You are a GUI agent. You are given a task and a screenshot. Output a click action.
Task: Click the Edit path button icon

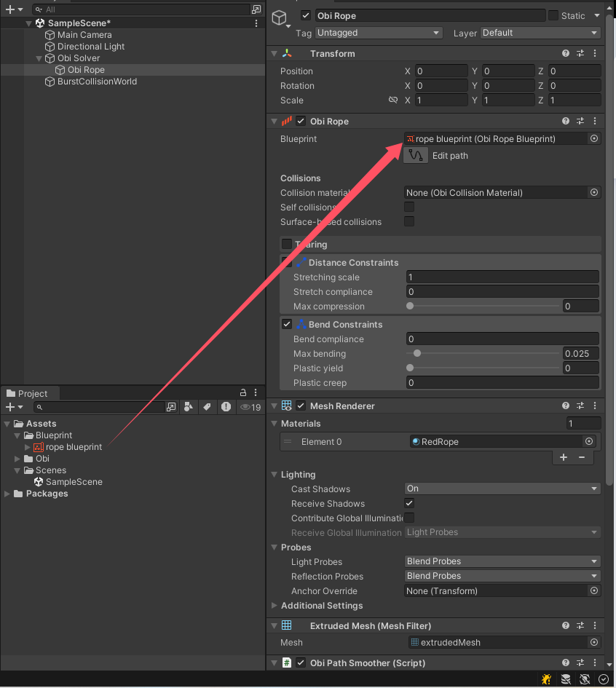[416, 155]
